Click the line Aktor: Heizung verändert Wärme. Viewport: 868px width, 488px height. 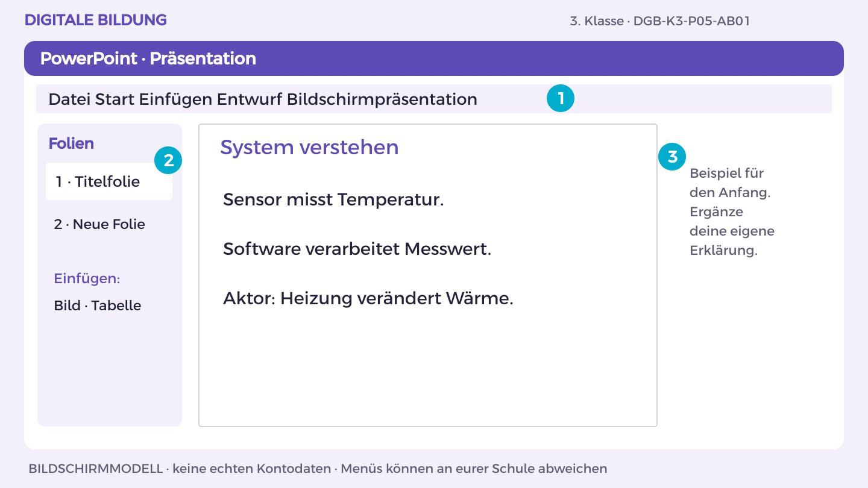pyautogui.click(x=368, y=298)
